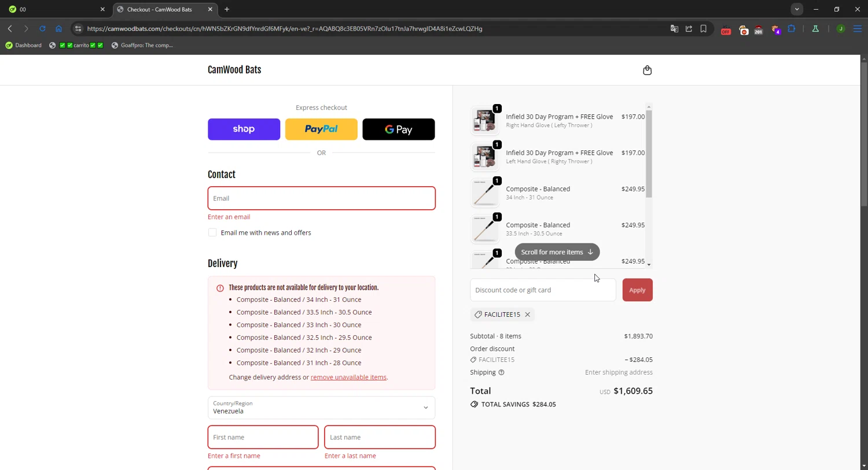Image resolution: width=868 pixels, height=470 pixels.
Task: Open the tab search dropdown arrow
Action: (797, 9)
